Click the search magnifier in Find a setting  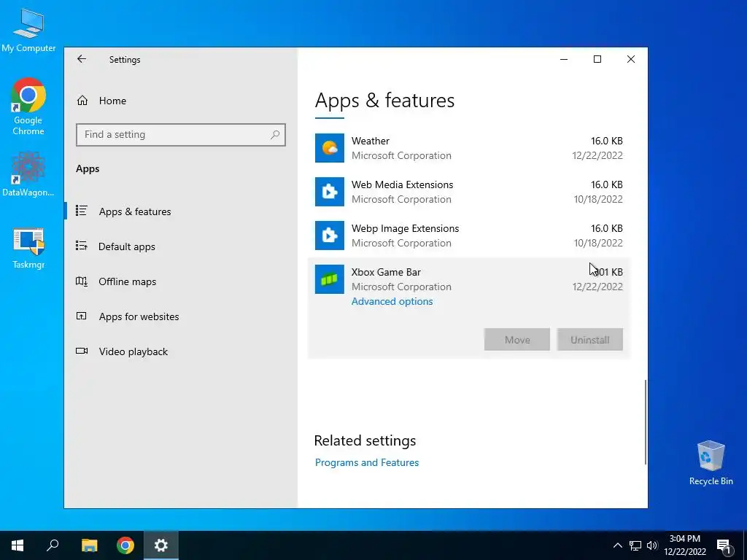click(275, 135)
